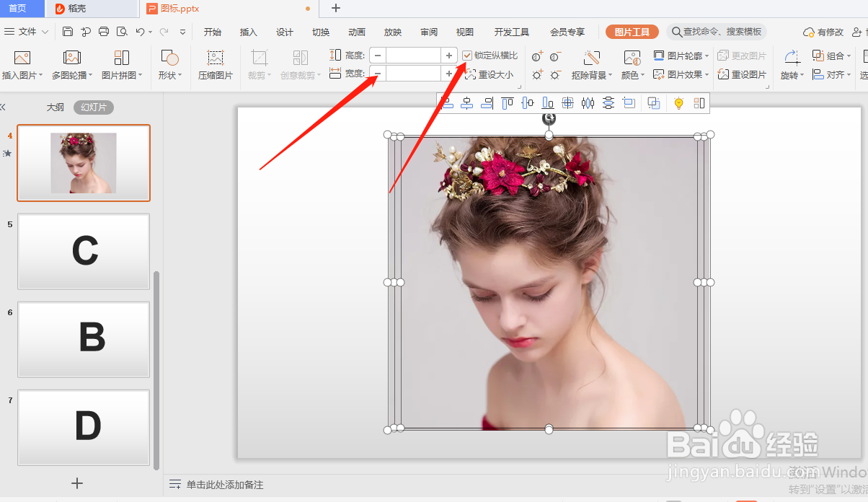Open the Insert (插入) ribbon tab
This screenshot has width=868, height=502.
coord(249,32)
